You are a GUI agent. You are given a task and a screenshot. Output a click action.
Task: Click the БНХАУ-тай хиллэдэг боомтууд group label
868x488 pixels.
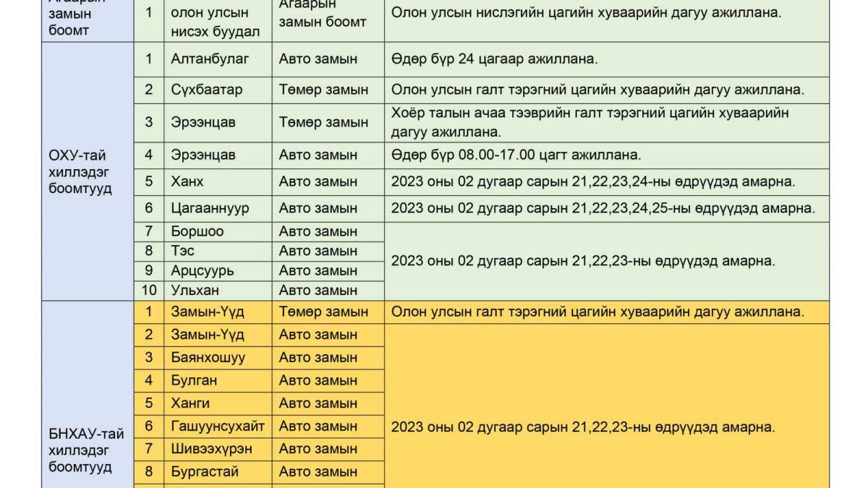(x=86, y=450)
